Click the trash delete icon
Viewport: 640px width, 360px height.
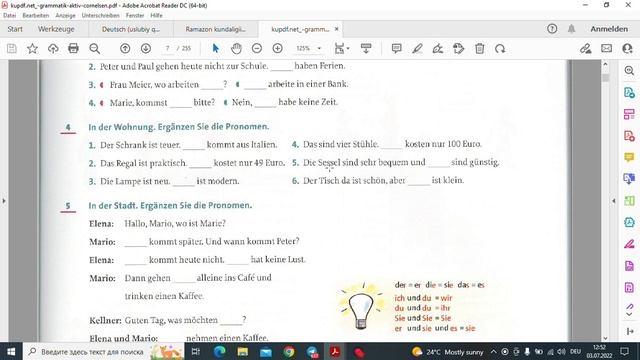tap(480, 49)
